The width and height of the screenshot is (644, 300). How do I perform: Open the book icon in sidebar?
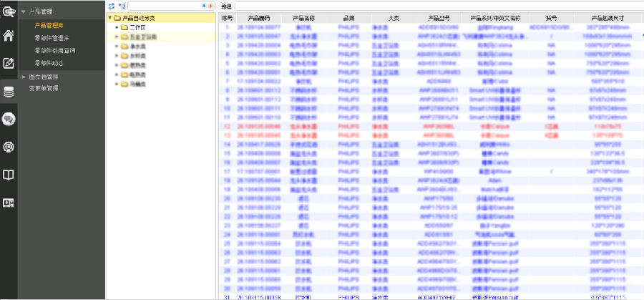coord(9,175)
